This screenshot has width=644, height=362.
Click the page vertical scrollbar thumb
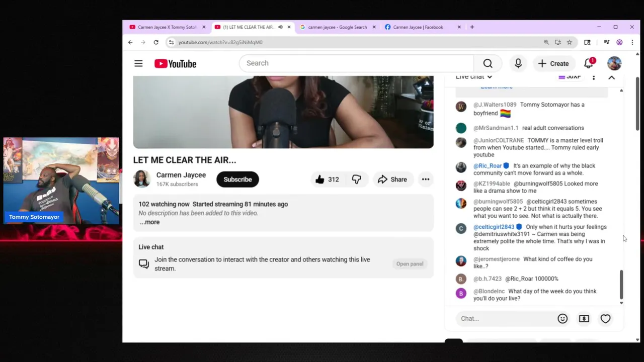coord(638,104)
